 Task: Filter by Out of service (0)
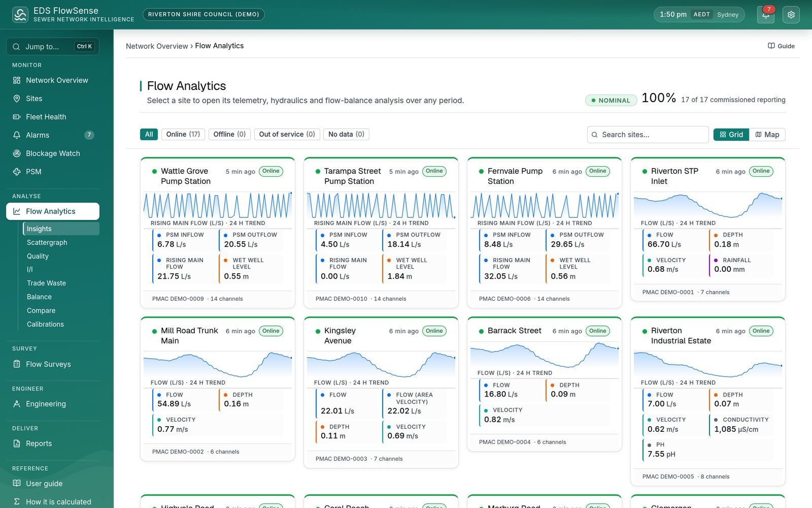287,134
